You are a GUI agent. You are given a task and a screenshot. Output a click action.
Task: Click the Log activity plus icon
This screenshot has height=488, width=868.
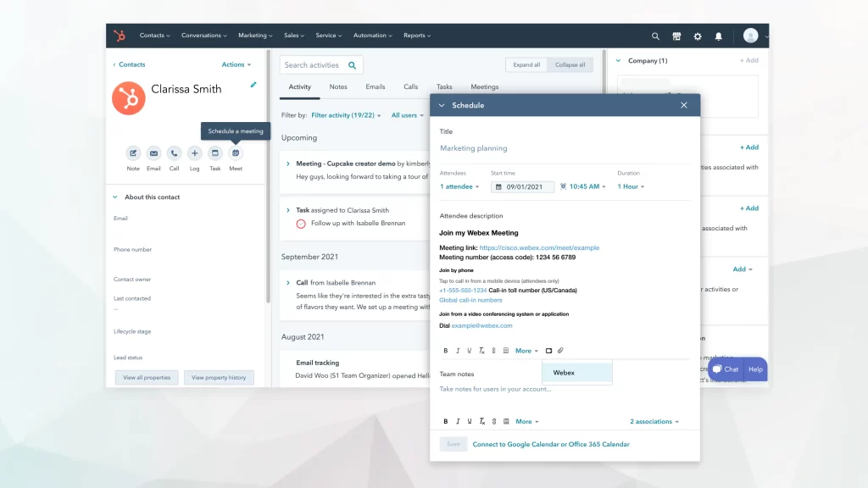(x=194, y=153)
